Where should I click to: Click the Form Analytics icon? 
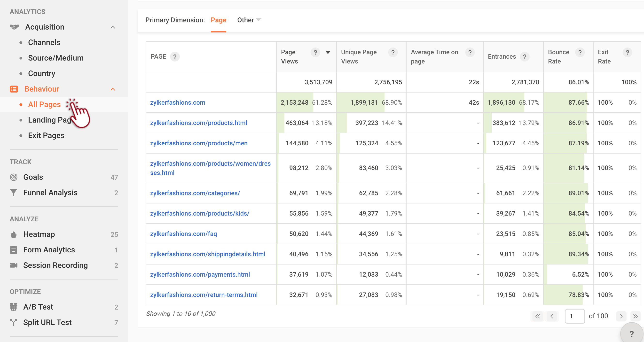[x=14, y=250]
